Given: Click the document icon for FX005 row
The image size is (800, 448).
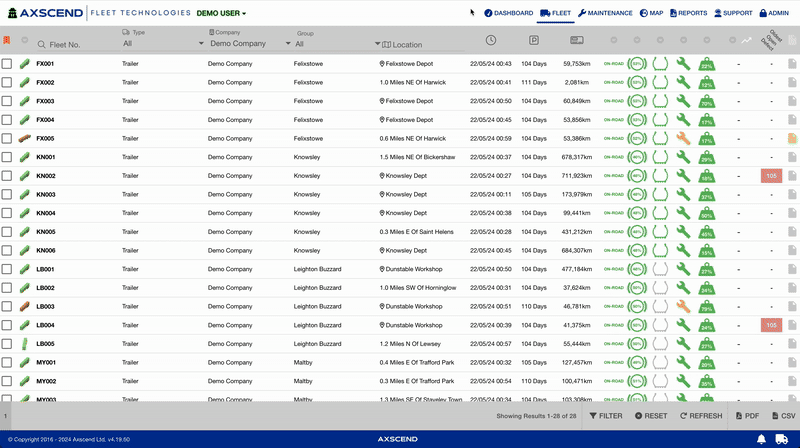Looking at the screenshot, I should point(791,138).
